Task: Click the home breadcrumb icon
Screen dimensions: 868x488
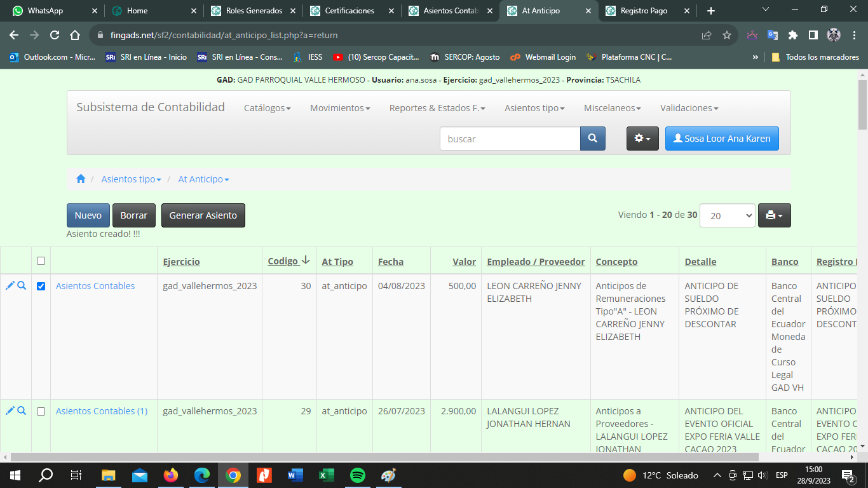Action: (x=81, y=179)
